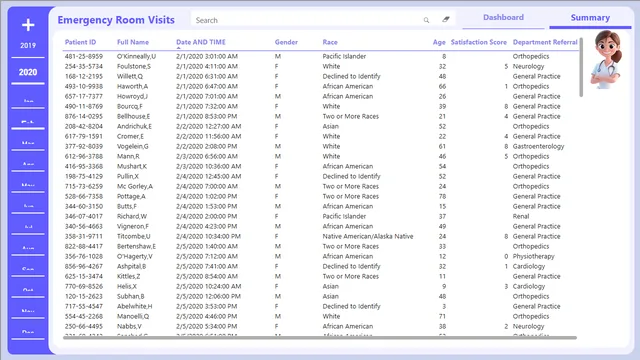Select the name Ashpital,B
The image size is (640, 360).
pos(131,266)
